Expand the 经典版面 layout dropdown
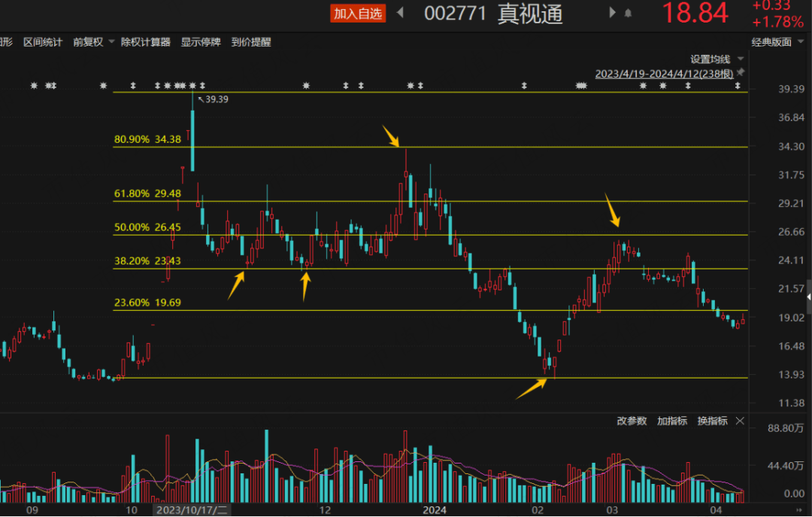 777,42
